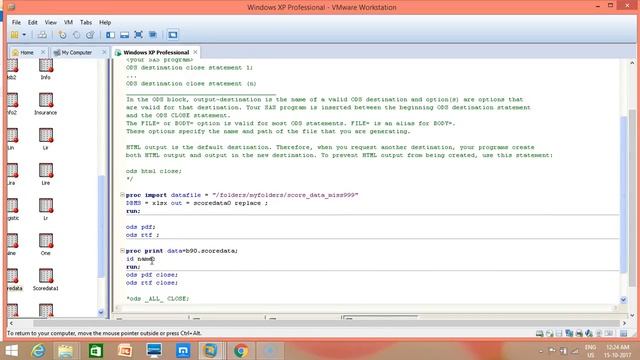The width and height of the screenshot is (640, 360).
Task: Select the Windows XP Professional tab
Action: pos(156,52)
